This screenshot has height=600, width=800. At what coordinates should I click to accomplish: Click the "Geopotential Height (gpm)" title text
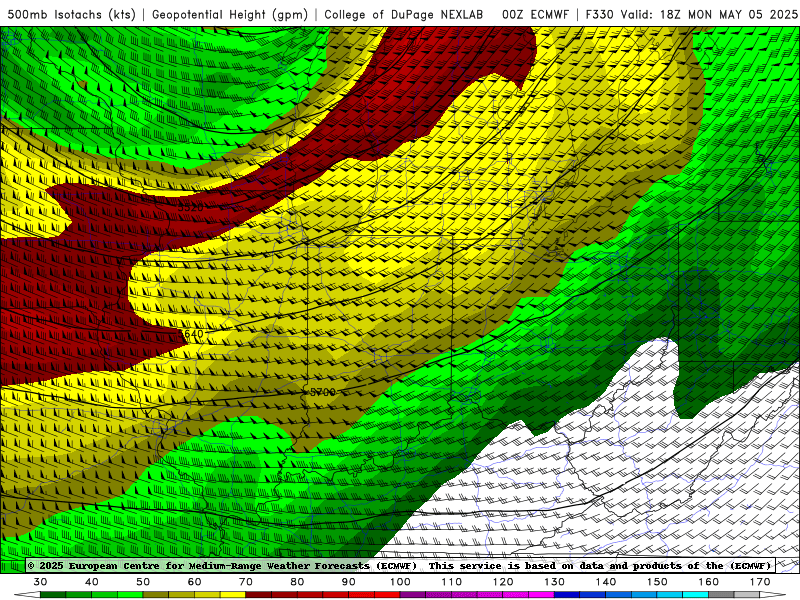pos(230,14)
